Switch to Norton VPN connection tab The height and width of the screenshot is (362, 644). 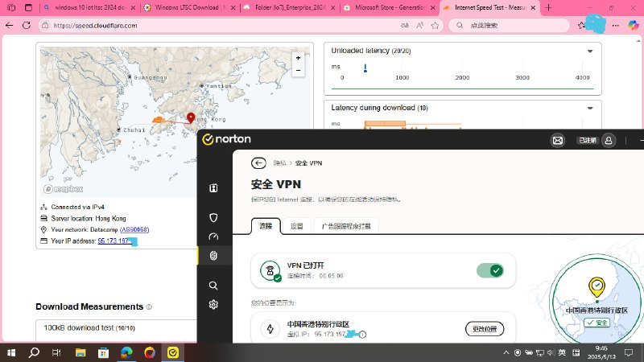266,226
